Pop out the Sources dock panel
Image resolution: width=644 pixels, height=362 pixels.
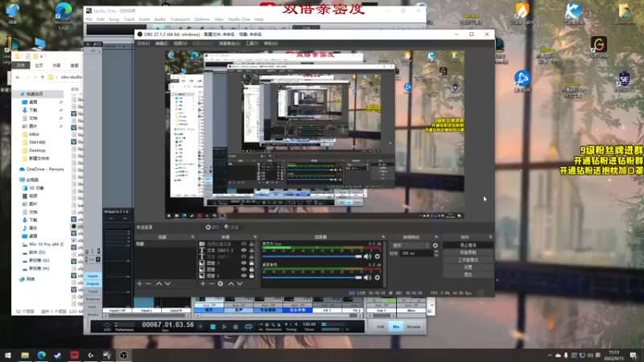[x=255, y=237]
